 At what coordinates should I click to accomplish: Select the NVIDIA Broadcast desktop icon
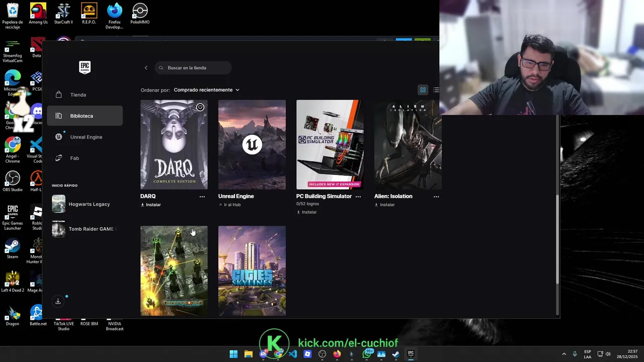click(114, 324)
